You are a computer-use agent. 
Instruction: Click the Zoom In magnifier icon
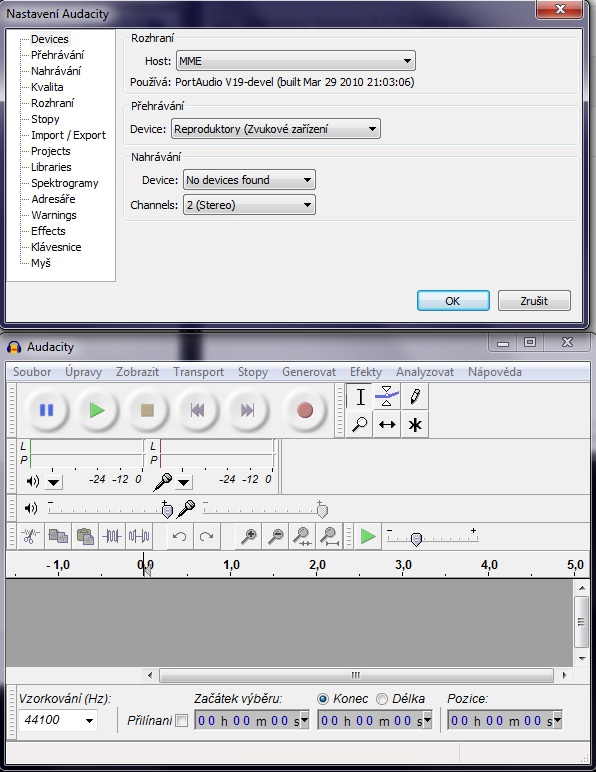click(x=249, y=536)
